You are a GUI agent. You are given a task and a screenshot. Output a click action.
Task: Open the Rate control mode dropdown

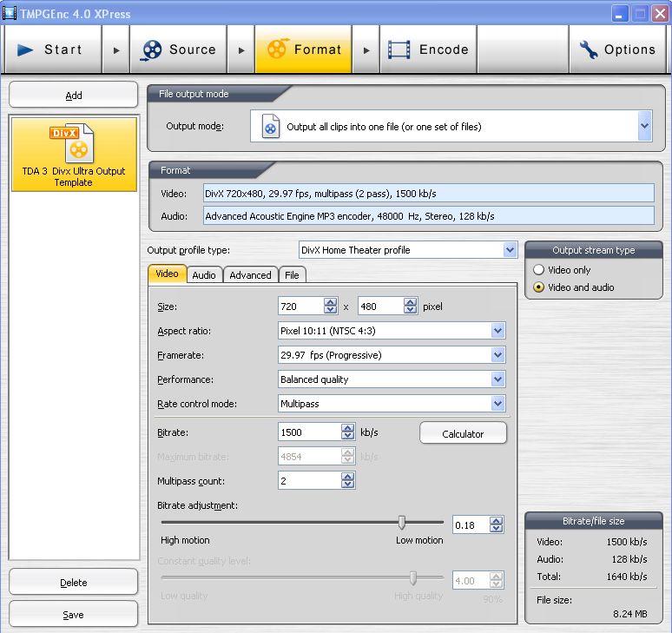coord(497,403)
